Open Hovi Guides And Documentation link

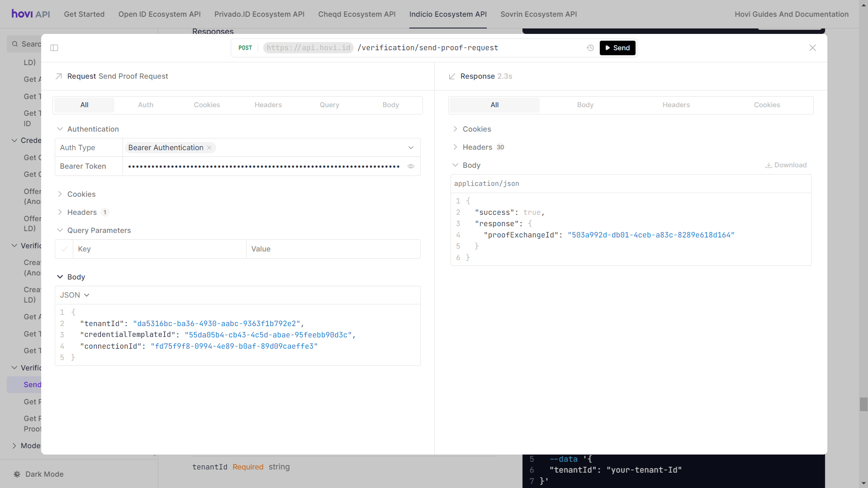click(x=791, y=14)
